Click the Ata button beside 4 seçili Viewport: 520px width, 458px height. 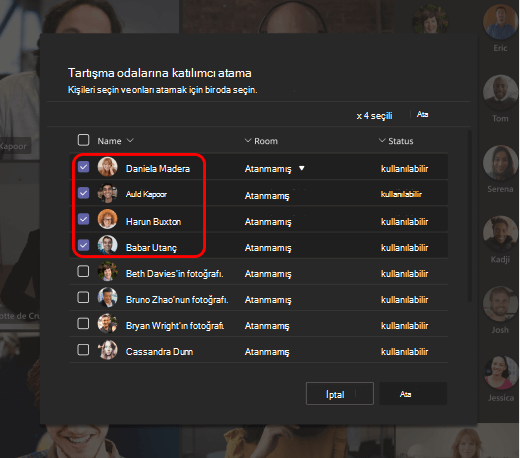422,114
